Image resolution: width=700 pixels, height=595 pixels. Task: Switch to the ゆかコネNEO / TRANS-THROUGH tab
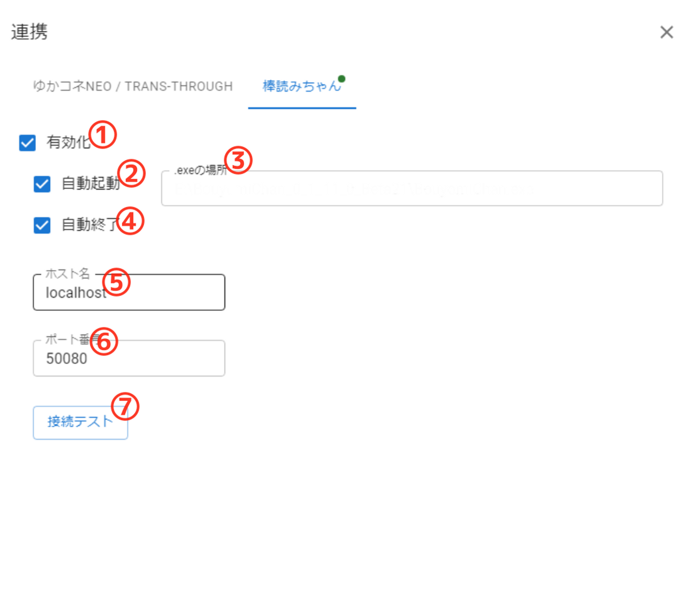tap(133, 86)
